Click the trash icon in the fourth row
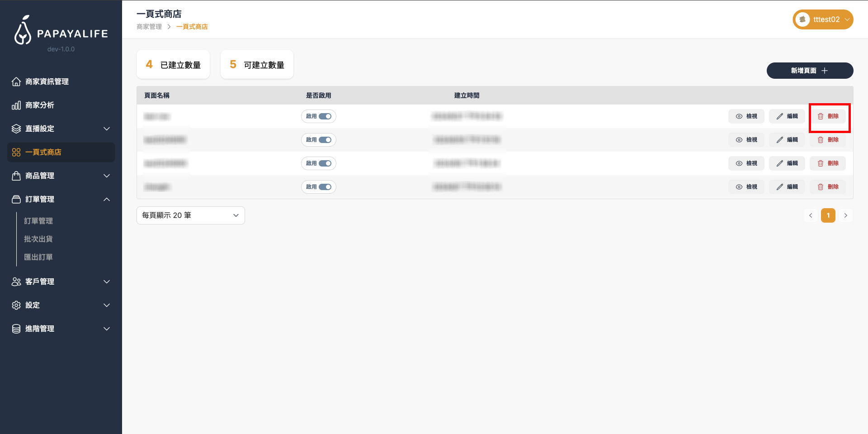 pyautogui.click(x=820, y=187)
